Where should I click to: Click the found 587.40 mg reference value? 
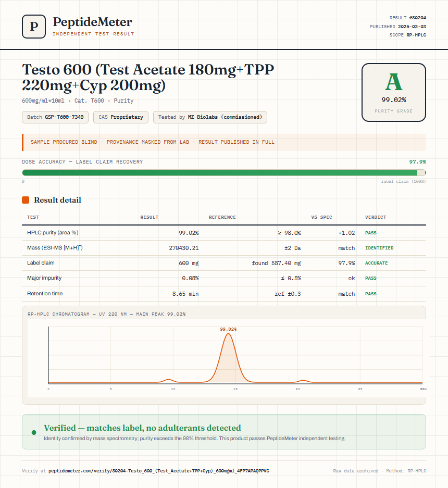(276, 264)
